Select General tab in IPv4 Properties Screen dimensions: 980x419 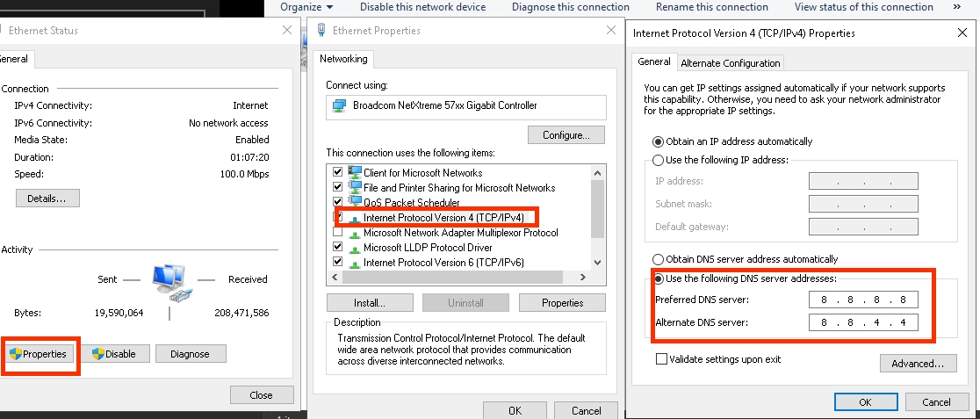(x=653, y=61)
